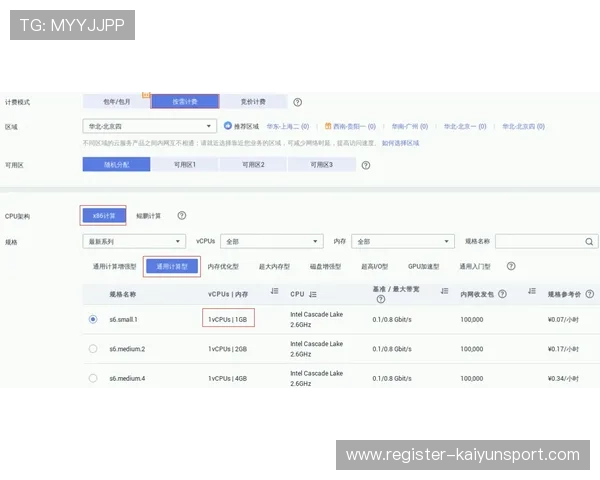Switch to 磁盘增强型 tab
600x480 pixels.
(325, 266)
